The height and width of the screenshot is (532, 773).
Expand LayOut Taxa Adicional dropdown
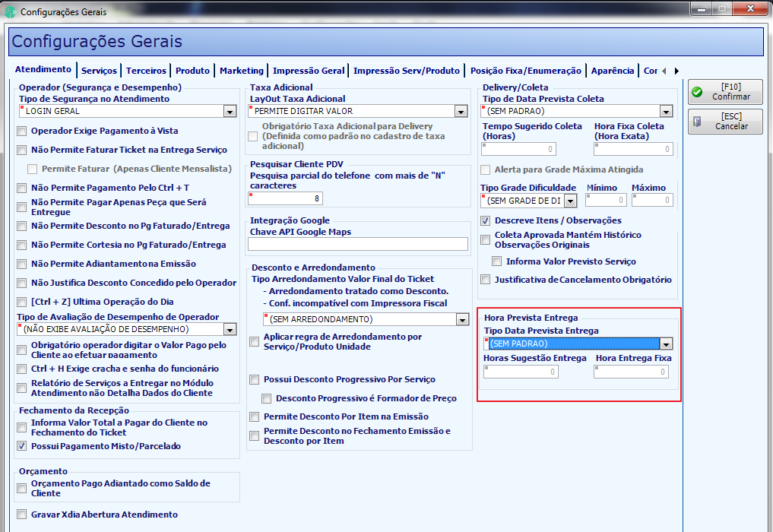(x=461, y=112)
